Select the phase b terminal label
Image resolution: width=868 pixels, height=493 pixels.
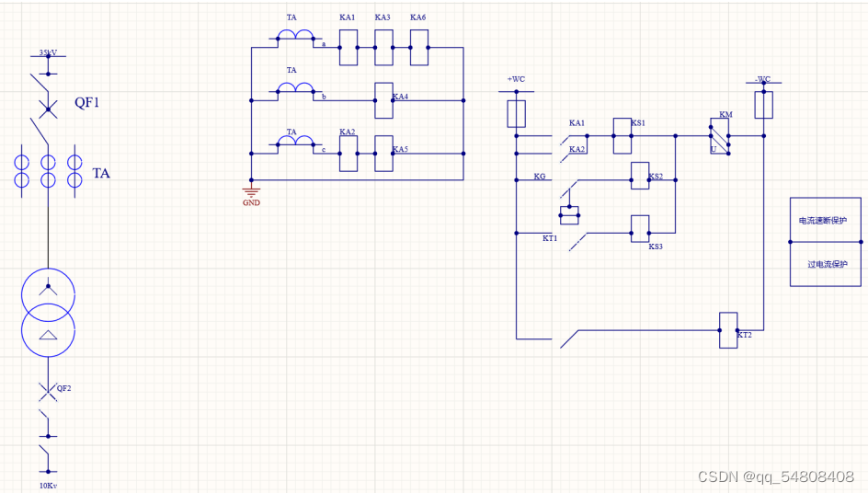tap(324, 97)
